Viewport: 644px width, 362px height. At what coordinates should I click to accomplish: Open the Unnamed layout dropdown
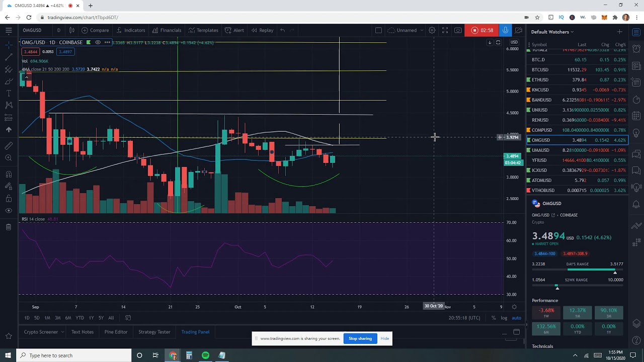pyautogui.click(x=406, y=30)
